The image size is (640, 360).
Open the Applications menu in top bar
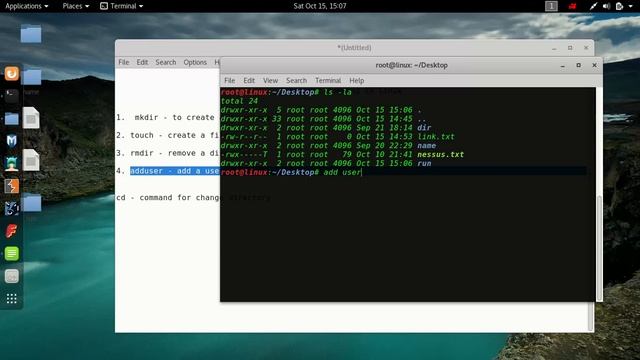(x=27, y=6)
